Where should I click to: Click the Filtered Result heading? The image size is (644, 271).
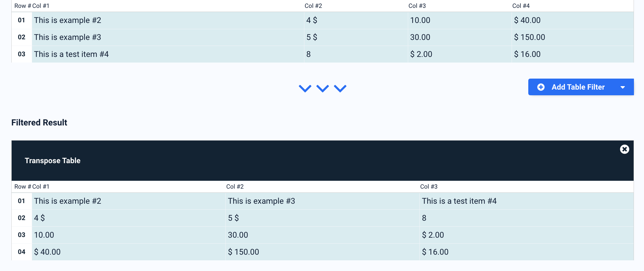coord(39,123)
